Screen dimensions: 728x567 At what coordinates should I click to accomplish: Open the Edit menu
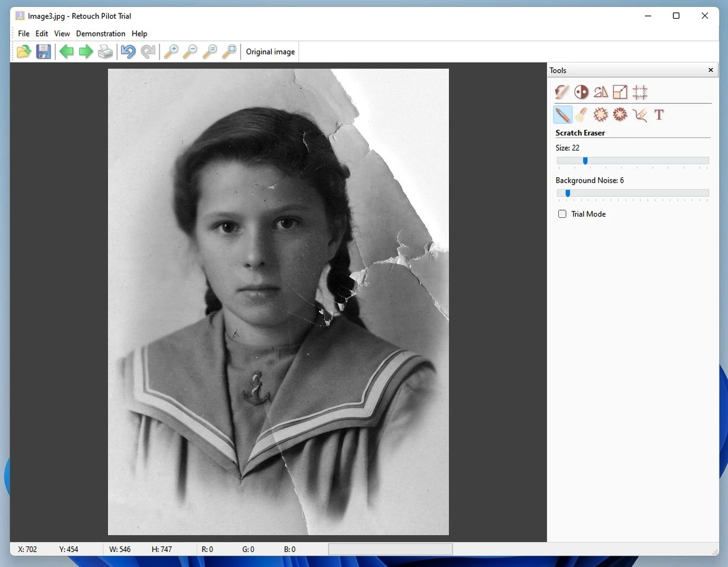click(x=41, y=33)
